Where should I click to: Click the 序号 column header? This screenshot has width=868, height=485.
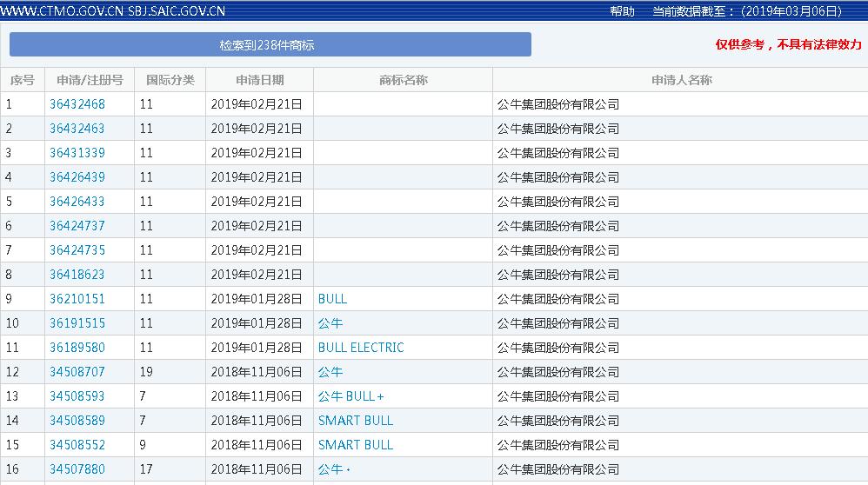tap(22, 80)
